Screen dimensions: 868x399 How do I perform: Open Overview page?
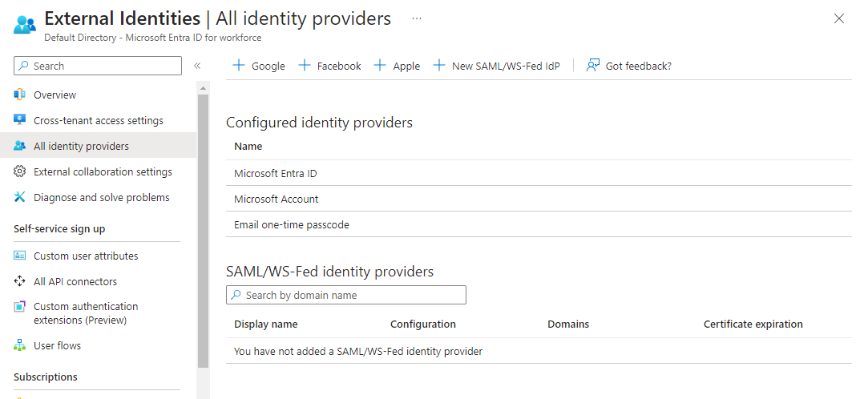[x=55, y=95]
